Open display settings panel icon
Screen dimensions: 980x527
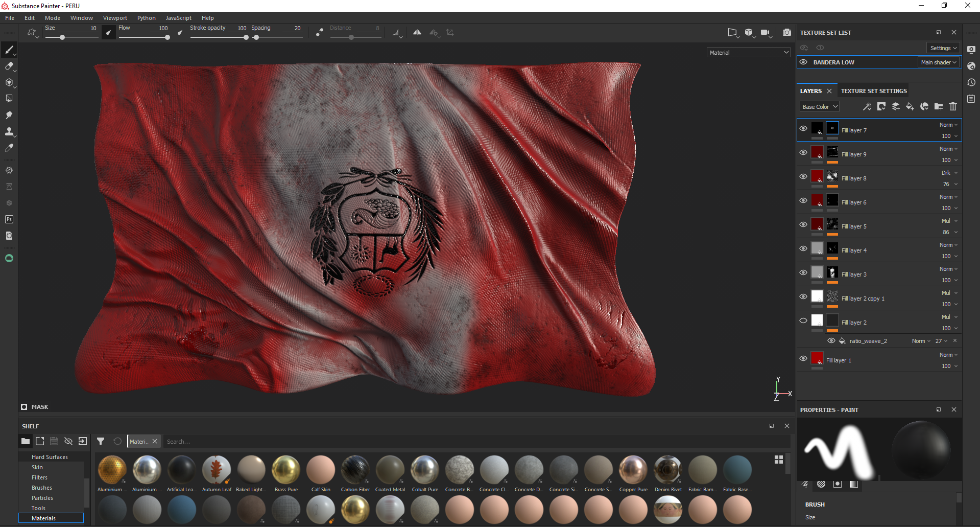971,50
